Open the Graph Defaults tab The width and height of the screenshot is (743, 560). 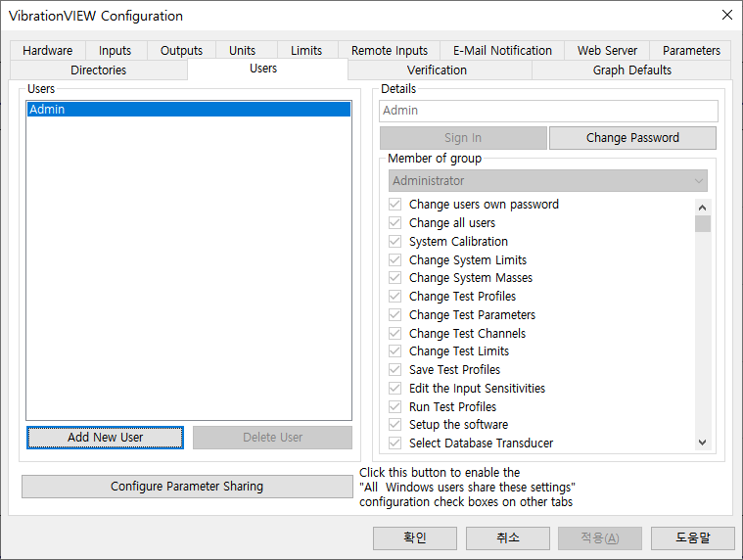[632, 70]
